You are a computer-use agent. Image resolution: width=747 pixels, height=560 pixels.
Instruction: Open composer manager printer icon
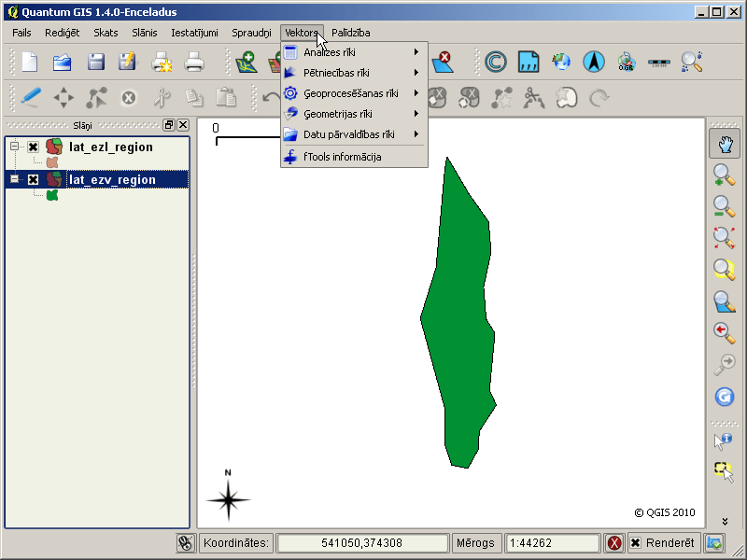pyautogui.click(x=194, y=62)
